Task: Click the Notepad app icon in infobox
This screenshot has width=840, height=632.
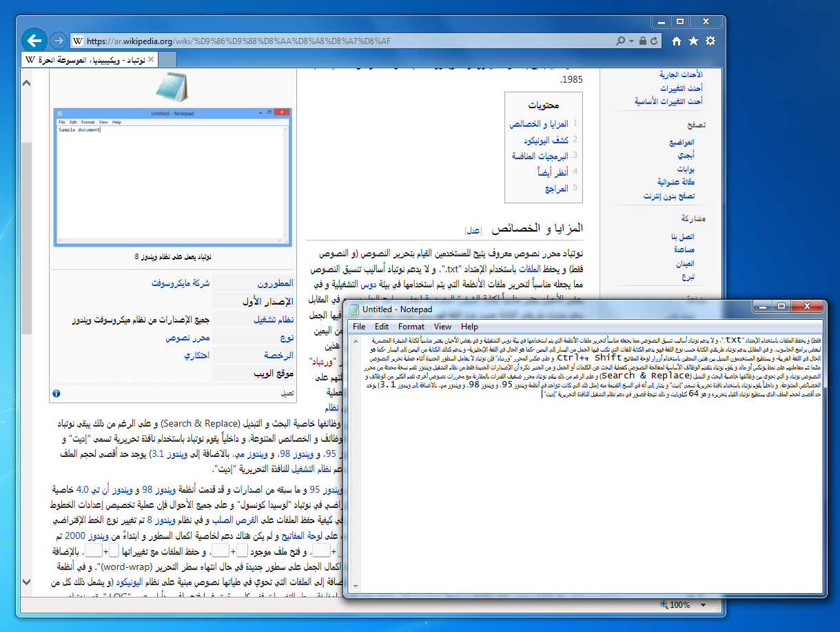Action: coord(173,86)
